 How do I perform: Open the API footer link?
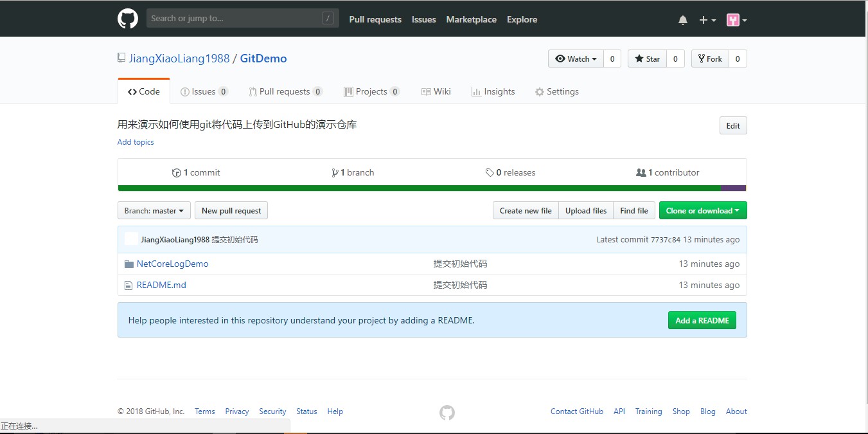[x=619, y=411]
